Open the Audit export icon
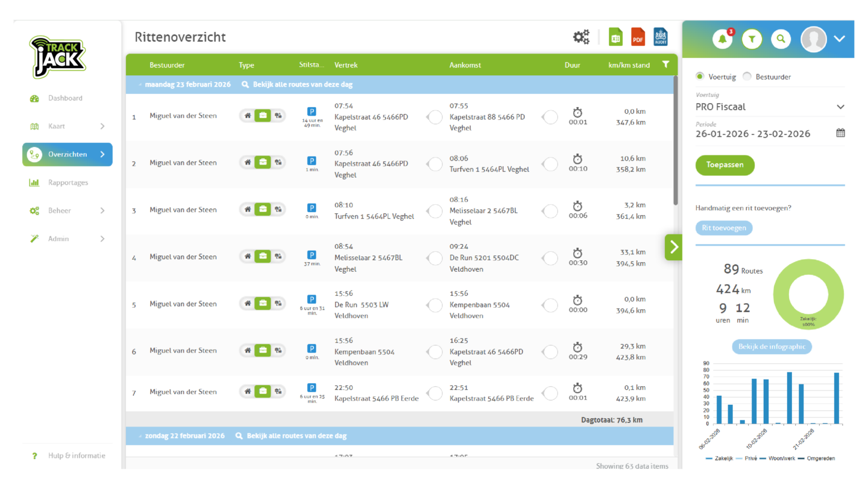This screenshot has width=868, height=488. [x=661, y=37]
